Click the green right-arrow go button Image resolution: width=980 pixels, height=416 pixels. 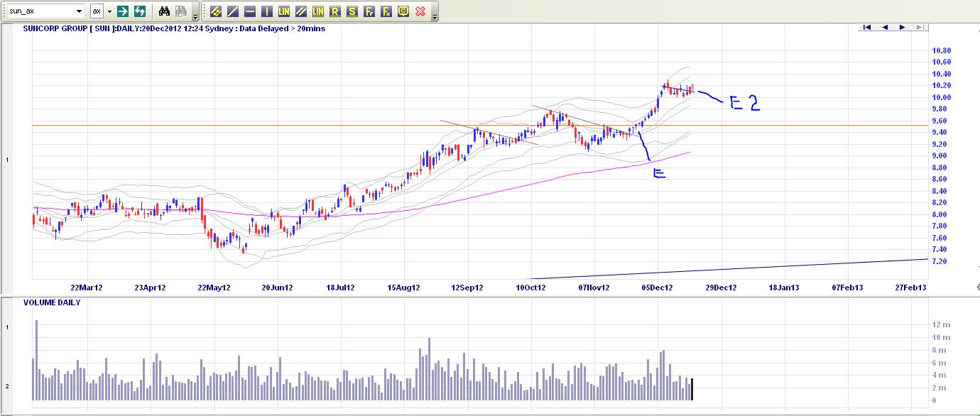click(124, 11)
